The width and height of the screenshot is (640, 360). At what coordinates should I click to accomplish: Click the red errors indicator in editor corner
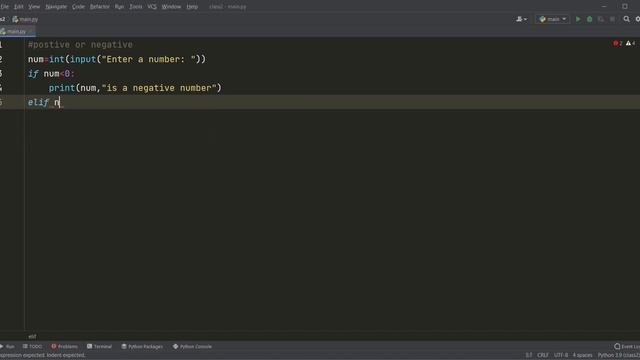(617, 43)
